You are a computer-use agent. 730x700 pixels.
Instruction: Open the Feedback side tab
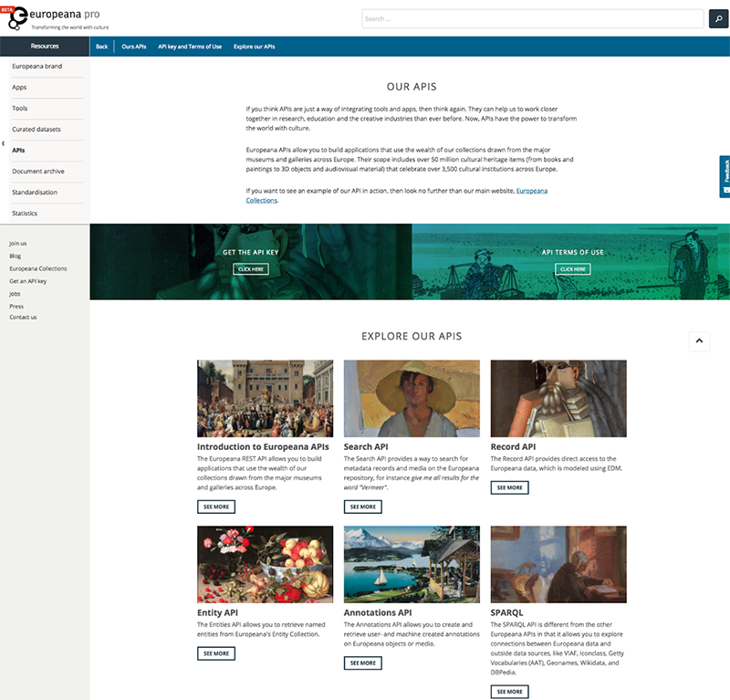[725, 177]
